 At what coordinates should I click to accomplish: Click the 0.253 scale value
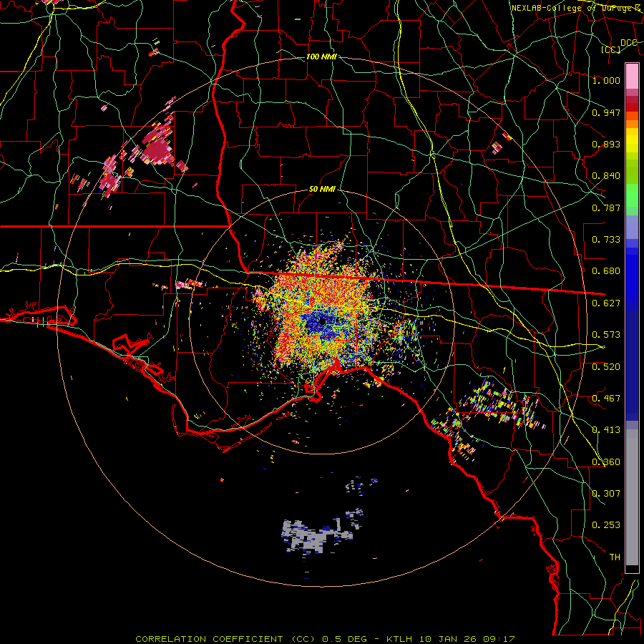606,525
